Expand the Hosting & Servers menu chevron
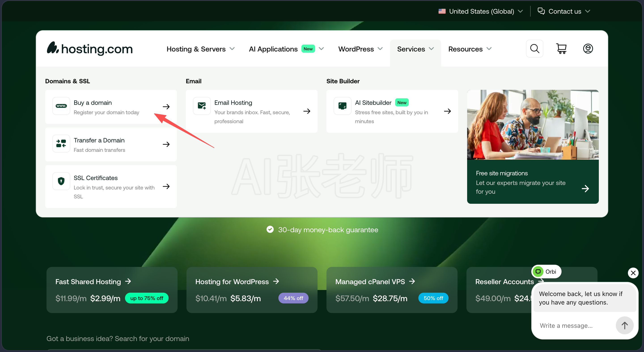 [x=232, y=49]
